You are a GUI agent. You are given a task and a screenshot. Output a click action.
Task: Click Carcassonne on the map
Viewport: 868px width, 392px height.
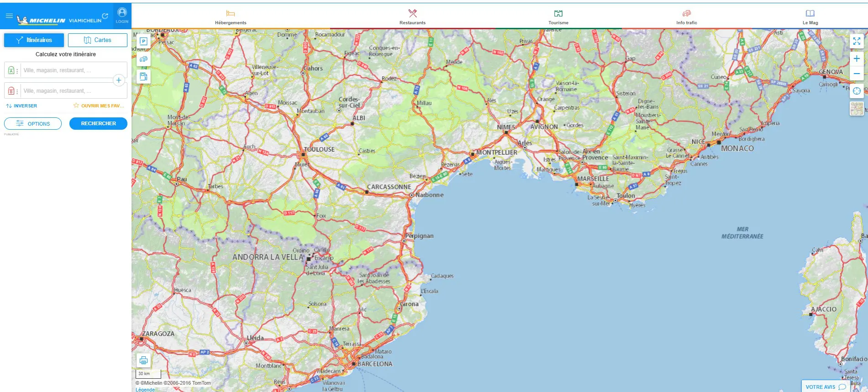(x=389, y=187)
